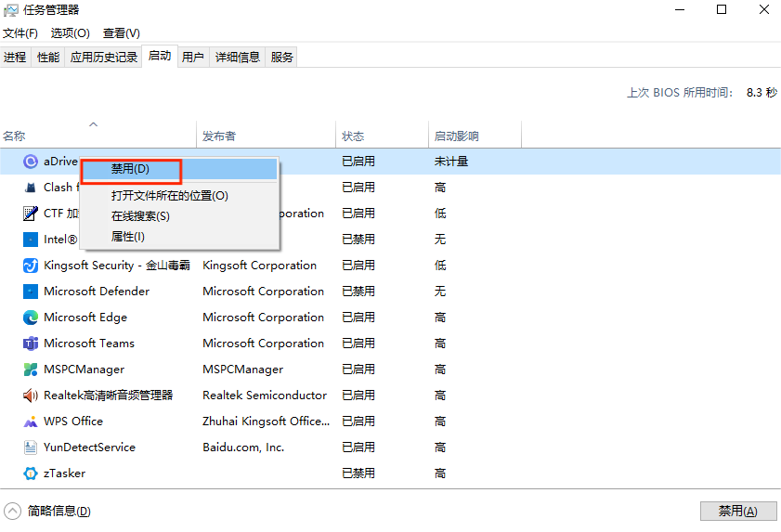Viewport: 781px width, 532px height.
Task: Click the MSPCManager publisher cell
Action: [243, 370]
